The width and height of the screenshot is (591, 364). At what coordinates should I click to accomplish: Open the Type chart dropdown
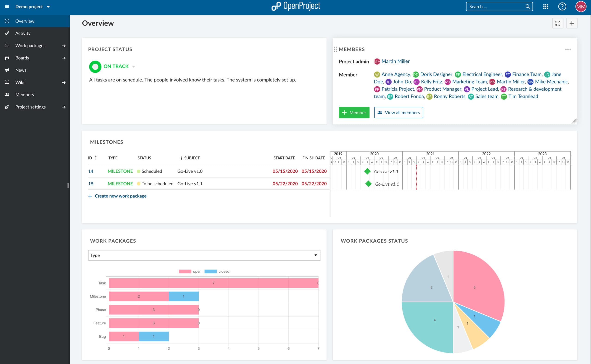coord(204,255)
